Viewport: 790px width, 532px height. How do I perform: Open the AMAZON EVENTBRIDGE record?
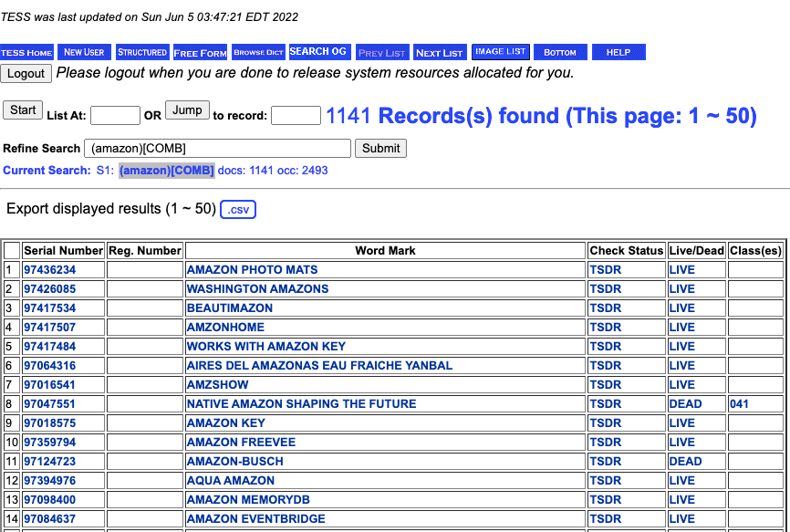256,518
